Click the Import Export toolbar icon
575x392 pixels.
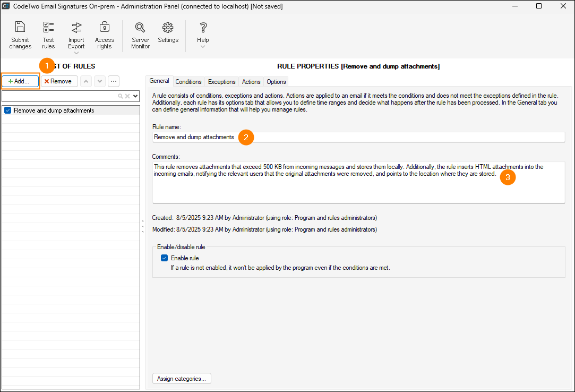(76, 28)
